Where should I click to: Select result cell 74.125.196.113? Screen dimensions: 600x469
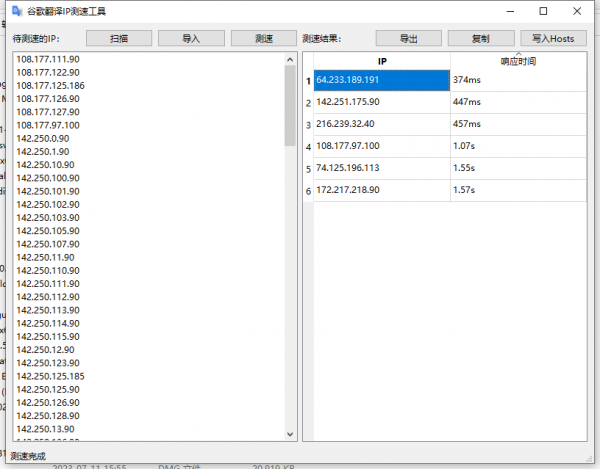pyautogui.click(x=382, y=168)
